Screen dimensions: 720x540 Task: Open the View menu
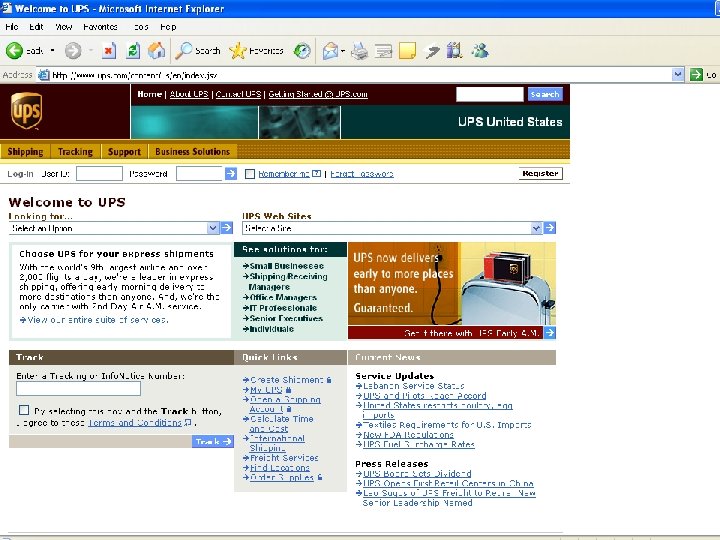coord(64,27)
